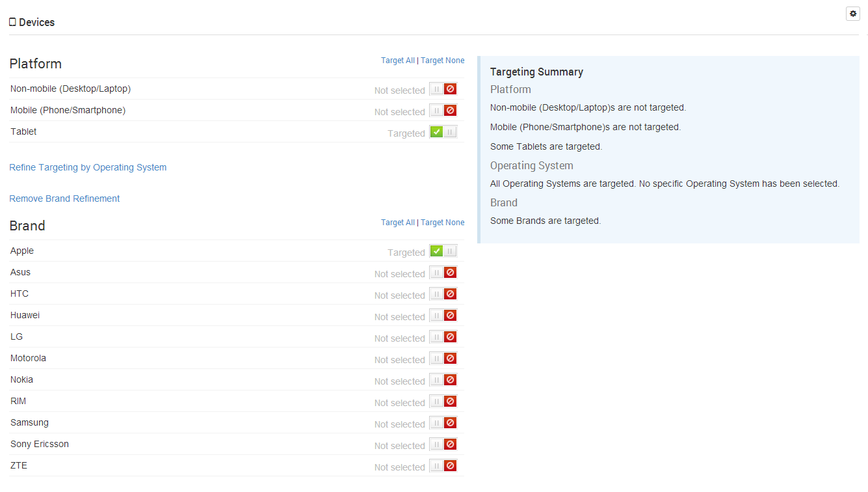Click the red block icon in the ZTE row
This screenshot has width=868, height=492.
click(450, 466)
